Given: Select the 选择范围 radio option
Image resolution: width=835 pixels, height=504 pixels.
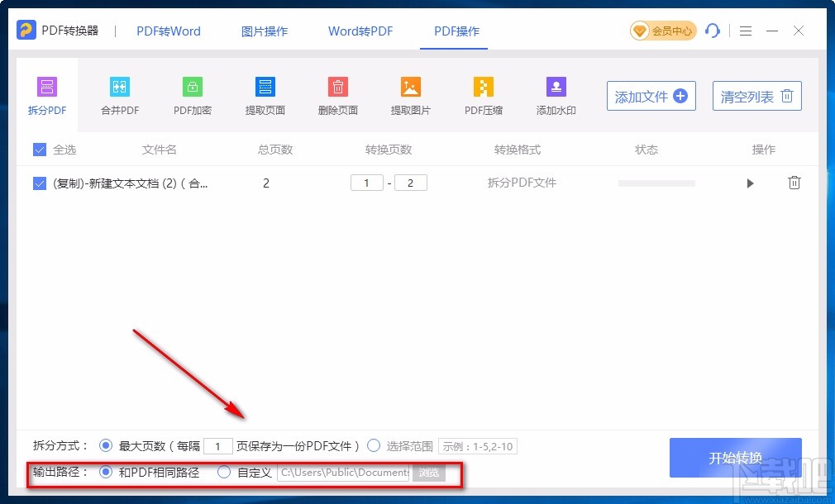Looking at the screenshot, I should coord(374,446).
